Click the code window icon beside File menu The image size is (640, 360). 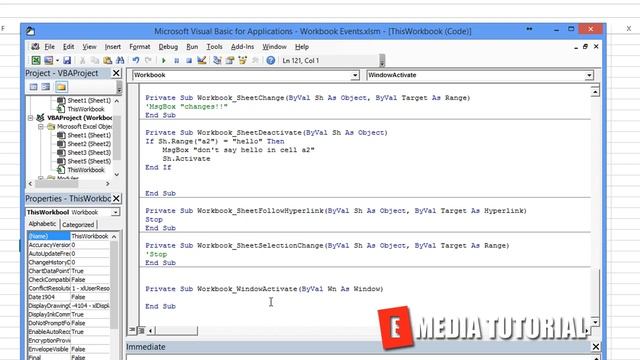[x=36, y=47]
